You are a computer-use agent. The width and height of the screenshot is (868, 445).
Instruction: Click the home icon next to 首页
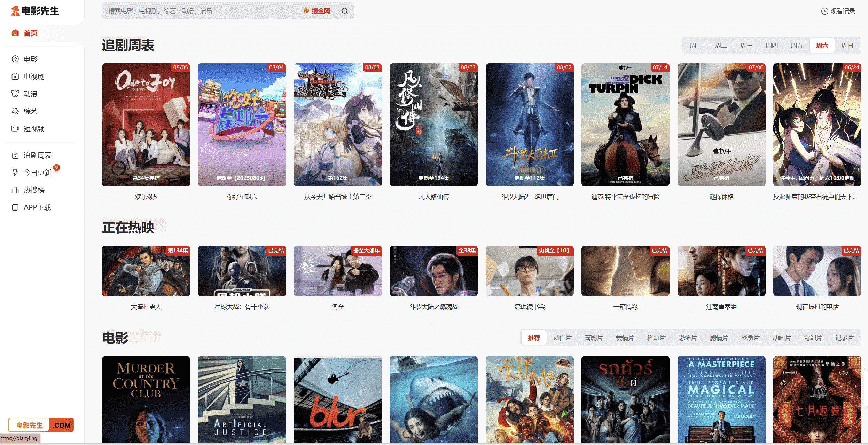[15, 33]
